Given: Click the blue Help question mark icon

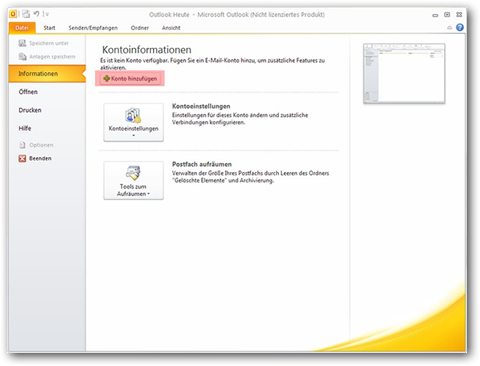Looking at the screenshot, I should click(x=460, y=27).
